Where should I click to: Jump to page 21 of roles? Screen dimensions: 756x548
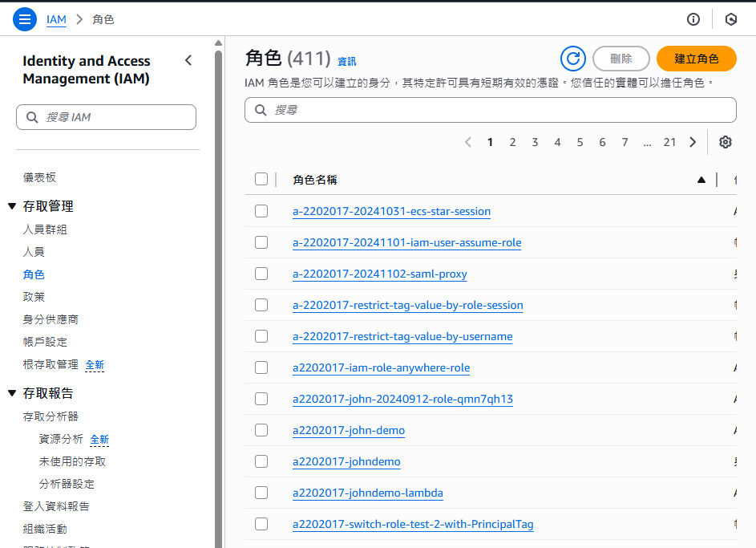(x=669, y=142)
